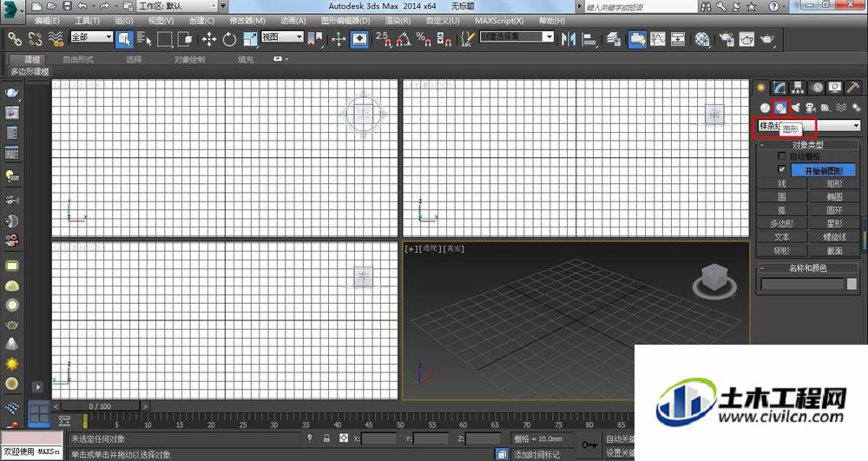Click the Align tool icon
Screen dimensions: 868x461
[589, 39]
